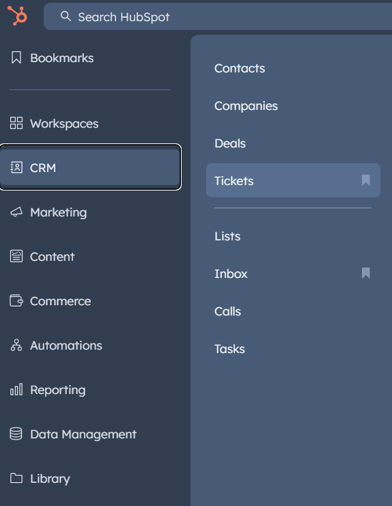Click the HubSpot sprocket logo
Image resolution: width=392 pixels, height=506 pixels.
click(17, 15)
